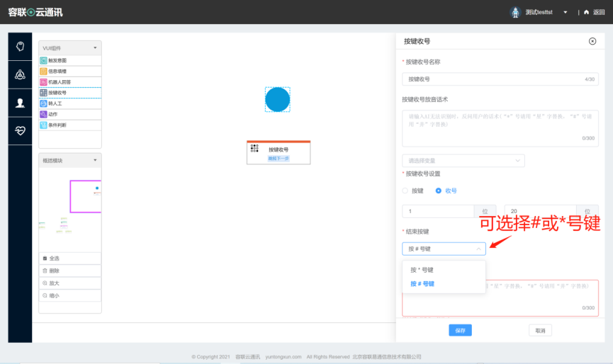Click the home icon beside 返回

tap(586, 12)
